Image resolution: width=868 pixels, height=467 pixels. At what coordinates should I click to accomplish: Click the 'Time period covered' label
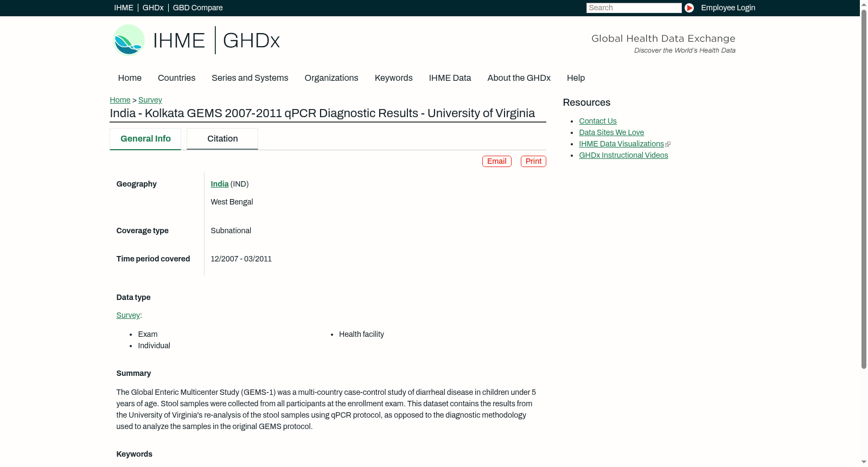point(153,259)
